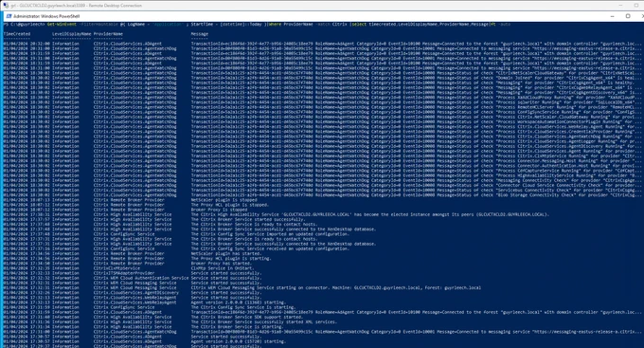Viewport: 644px width, 348px height.
Task: Click the CitrixCtxMtpService provider name
Action: (116, 268)
